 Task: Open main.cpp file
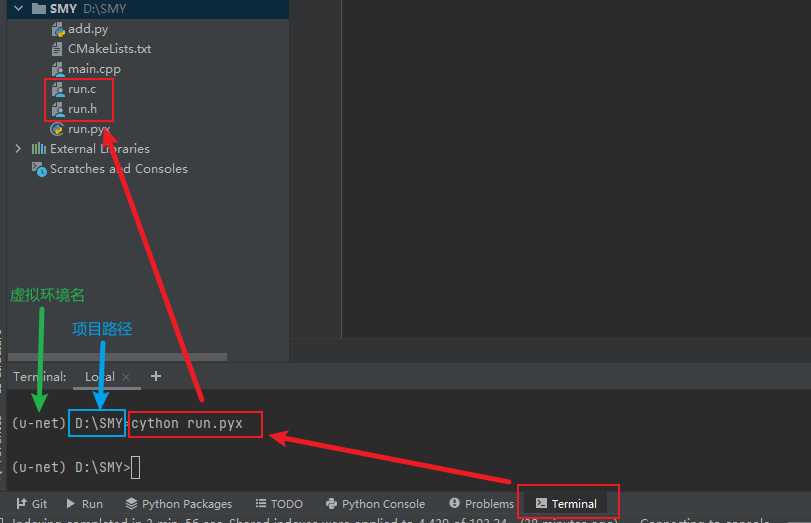tap(94, 69)
